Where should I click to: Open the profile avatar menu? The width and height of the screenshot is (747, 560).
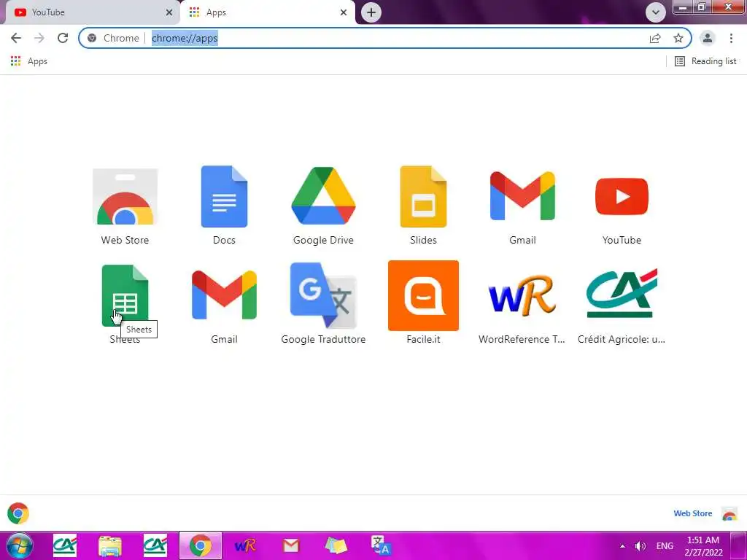(x=708, y=38)
